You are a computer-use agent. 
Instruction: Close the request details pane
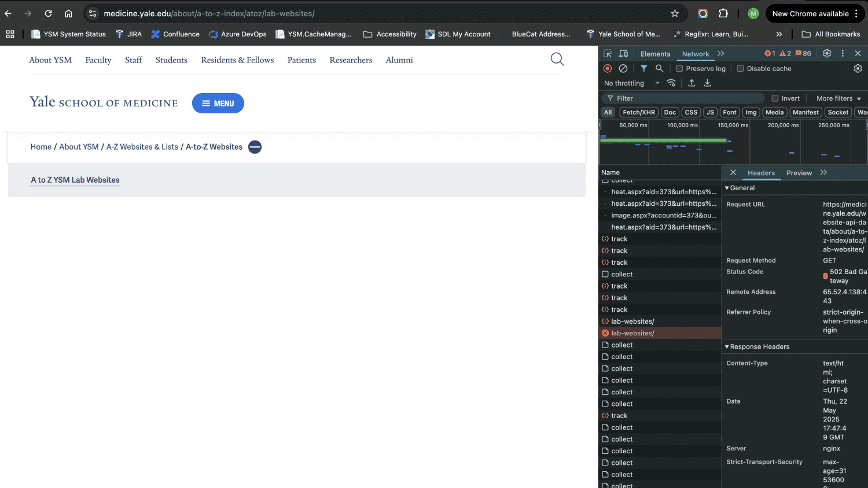click(733, 172)
